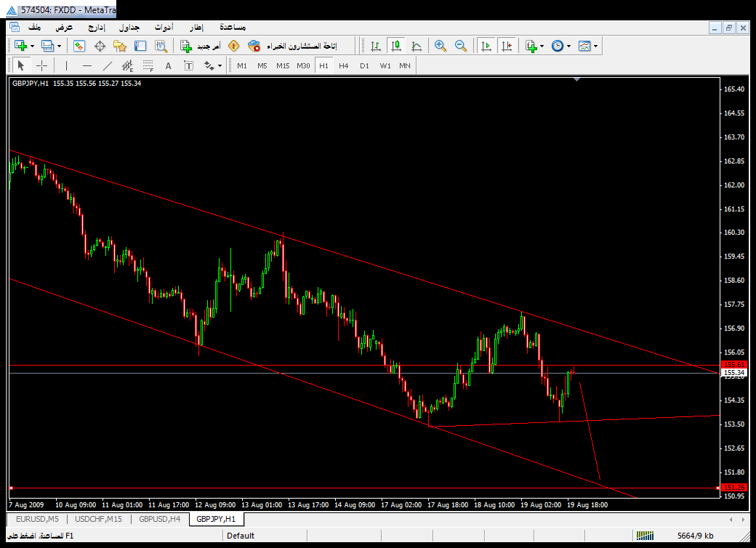Select the Fibonacci retracement tool
Image resolution: width=756 pixels, height=548 pixels.
148,65
